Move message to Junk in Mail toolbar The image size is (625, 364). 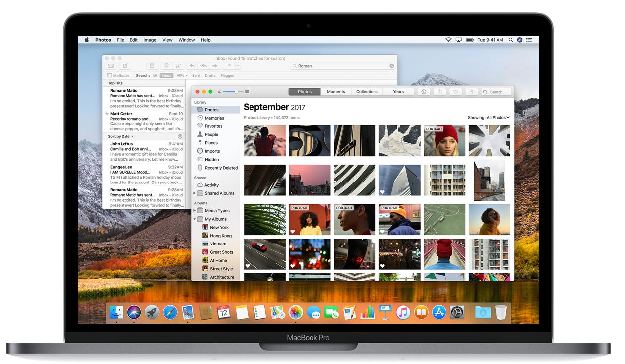(178, 66)
